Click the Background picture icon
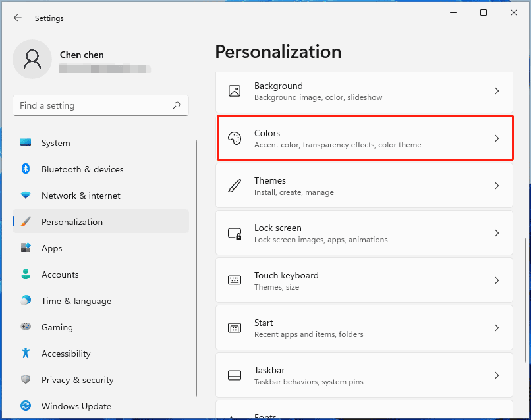531x420 pixels. (x=234, y=90)
